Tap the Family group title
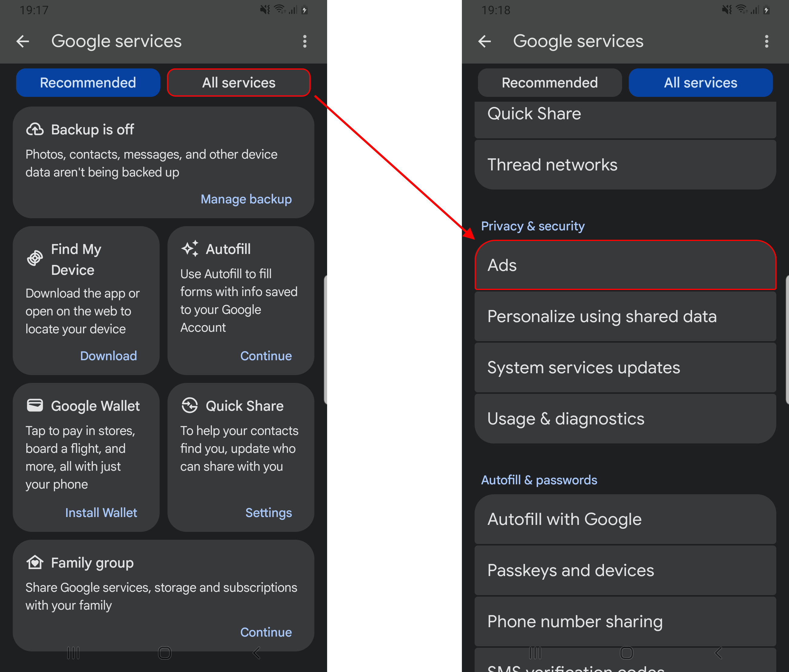This screenshot has height=672, width=789. pyautogui.click(x=93, y=562)
